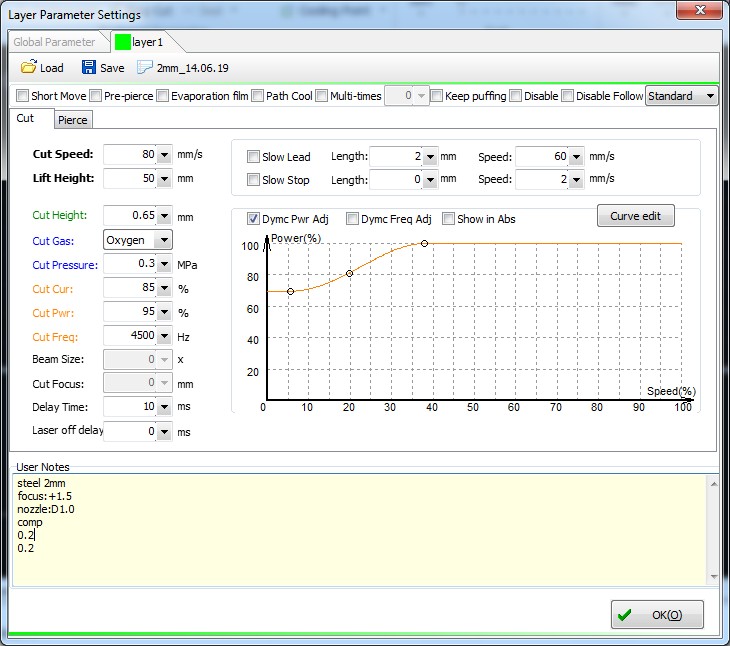
Task: Click the curve point at 100% power
Action: point(425,243)
